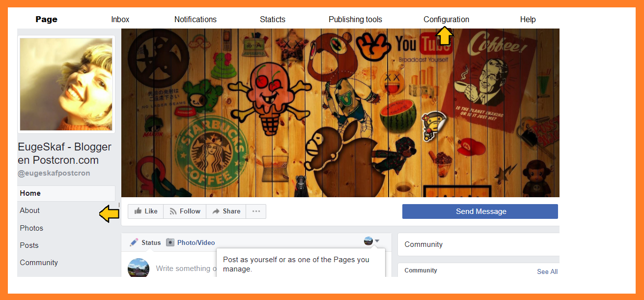Choose the Photo/Video camera option

(x=191, y=242)
